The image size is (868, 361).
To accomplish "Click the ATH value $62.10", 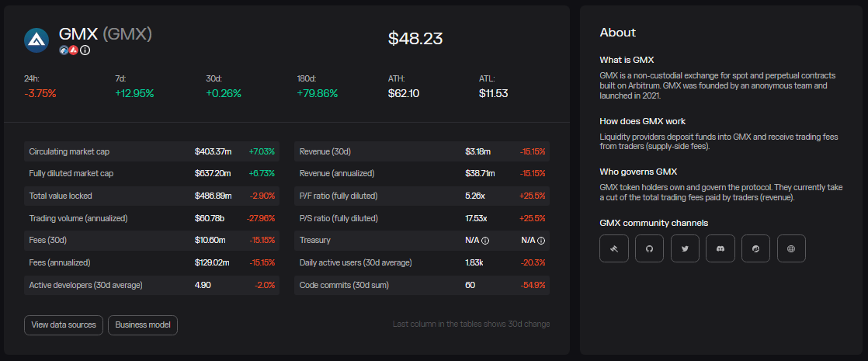I will (x=404, y=94).
